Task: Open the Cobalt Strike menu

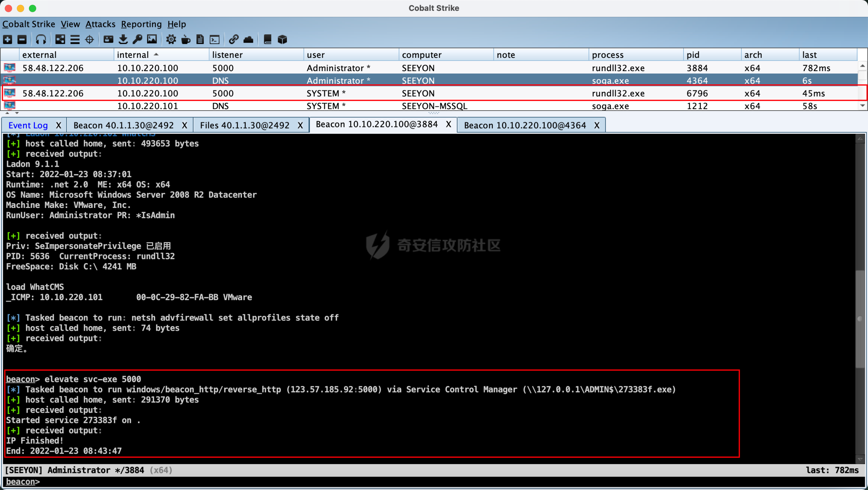Action: (29, 24)
